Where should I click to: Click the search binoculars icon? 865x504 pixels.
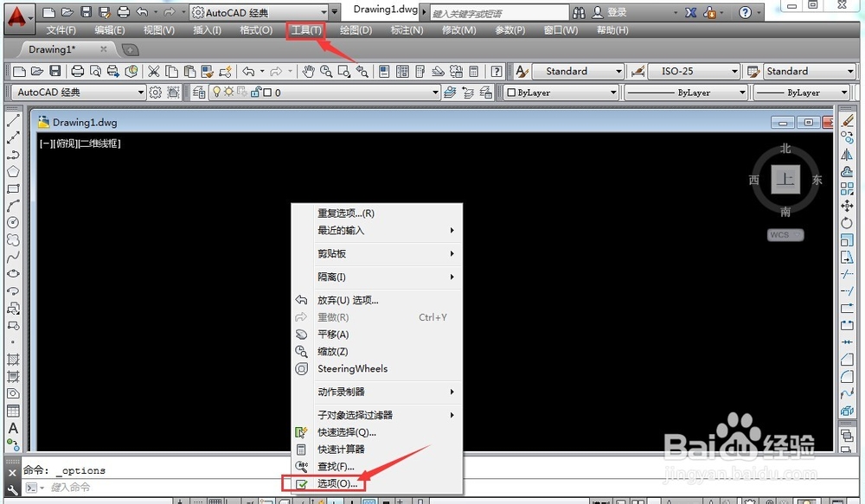(579, 12)
